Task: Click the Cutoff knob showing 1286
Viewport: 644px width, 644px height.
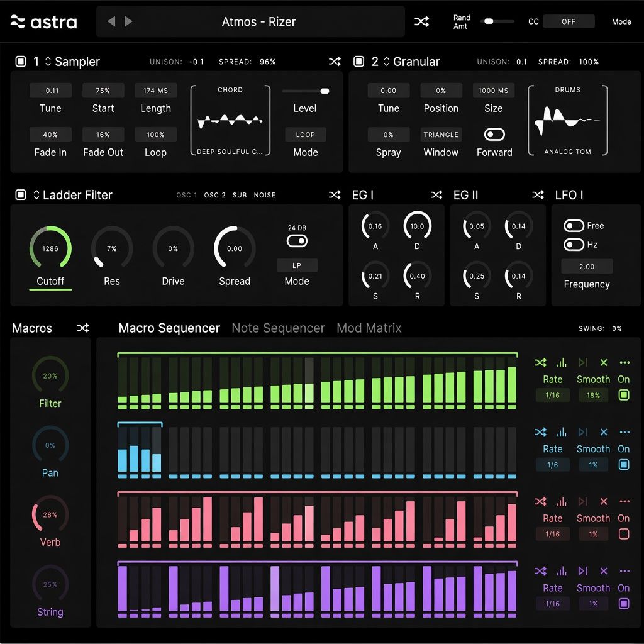Action: pyautogui.click(x=50, y=248)
